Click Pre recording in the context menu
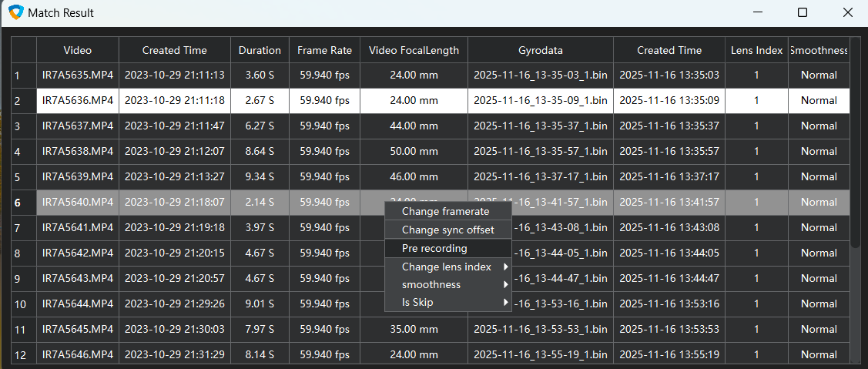Screen dimensions: 868x369 click(434, 248)
